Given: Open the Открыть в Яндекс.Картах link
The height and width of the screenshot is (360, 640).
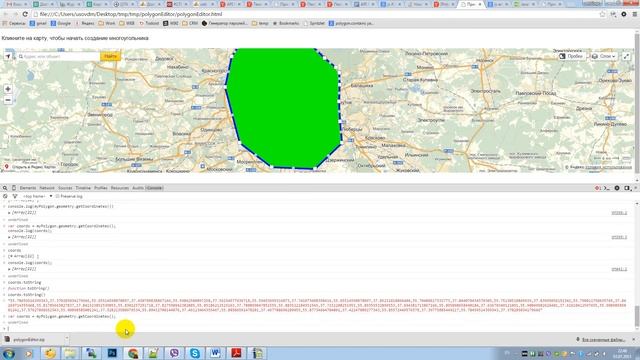Looking at the screenshot, I should tap(30, 167).
